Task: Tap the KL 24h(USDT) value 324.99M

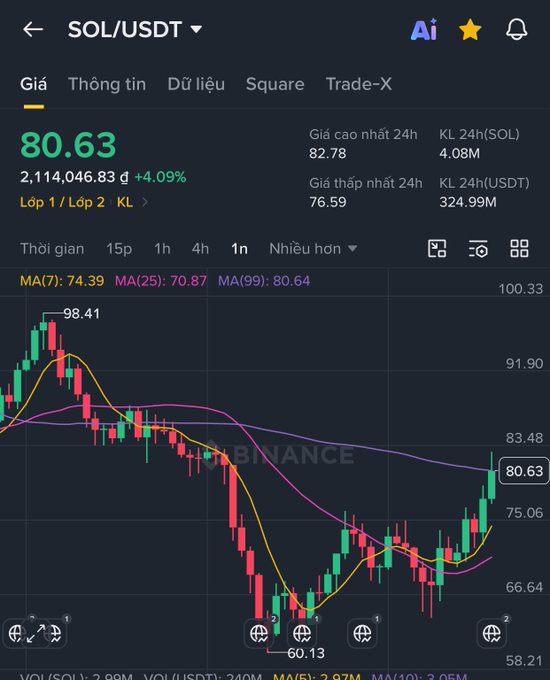Action: 468,202
